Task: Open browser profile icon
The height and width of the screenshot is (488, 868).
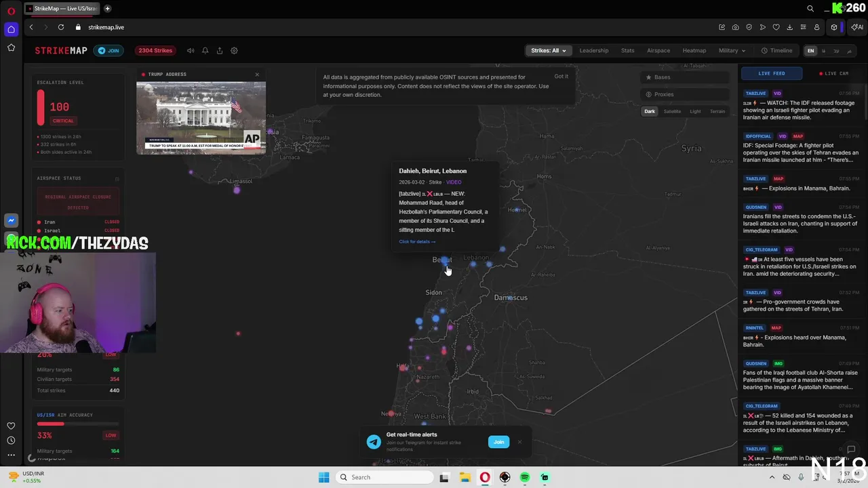Action: [817, 27]
